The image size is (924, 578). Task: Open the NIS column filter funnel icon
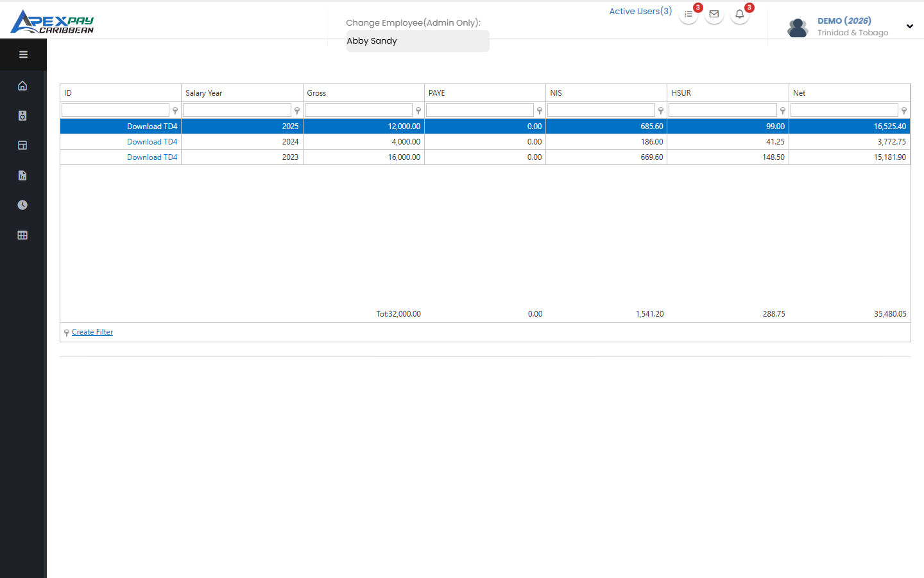pyautogui.click(x=661, y=110)
